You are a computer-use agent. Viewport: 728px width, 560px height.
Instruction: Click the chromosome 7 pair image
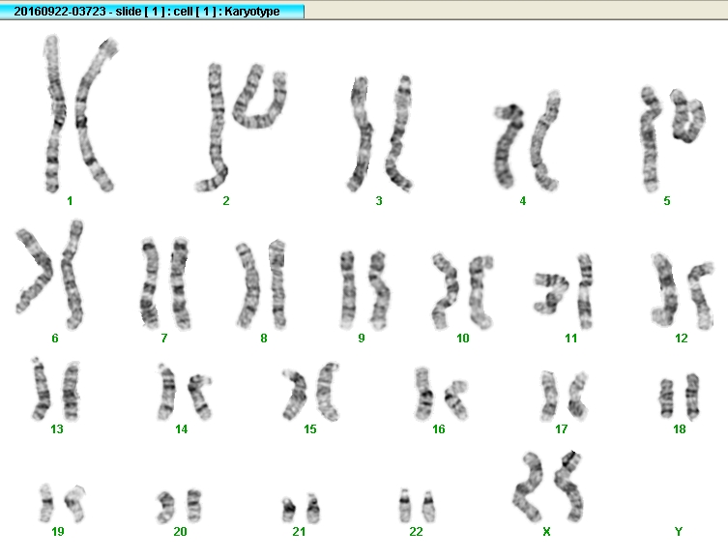(165, 283)
